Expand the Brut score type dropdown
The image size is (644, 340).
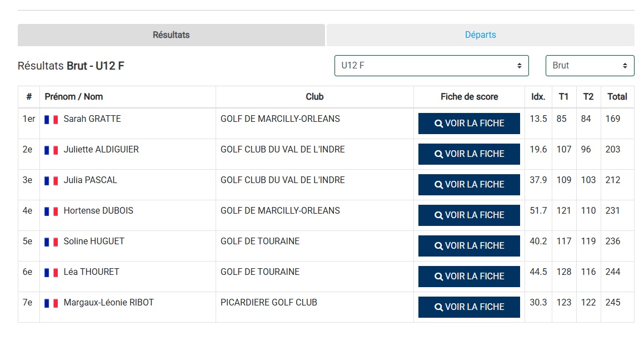click(590, 66)
